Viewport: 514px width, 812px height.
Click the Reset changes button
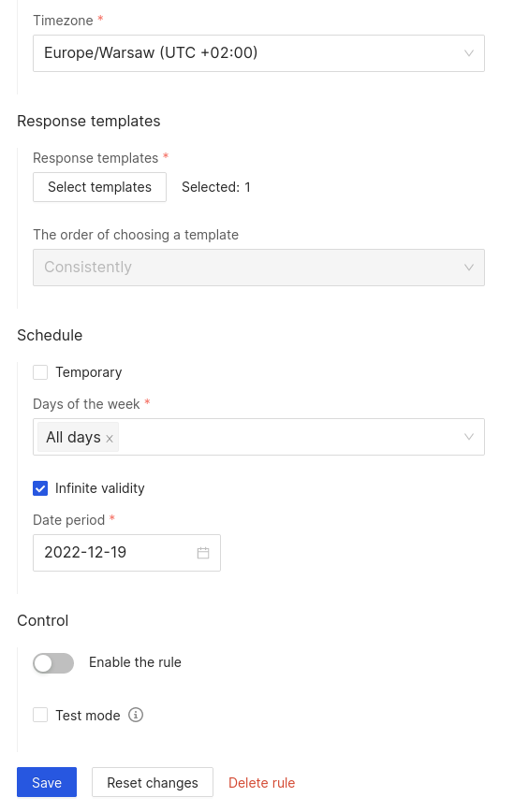point(153,782)
